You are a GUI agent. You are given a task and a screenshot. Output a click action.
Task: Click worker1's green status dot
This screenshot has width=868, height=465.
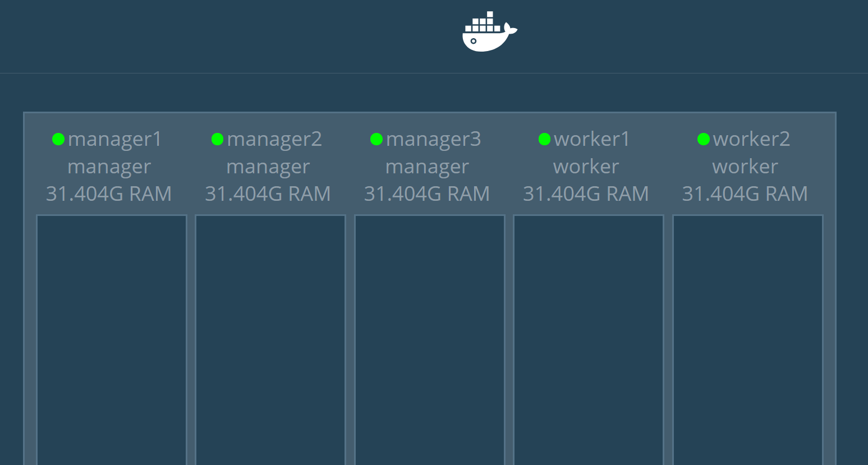544,139
